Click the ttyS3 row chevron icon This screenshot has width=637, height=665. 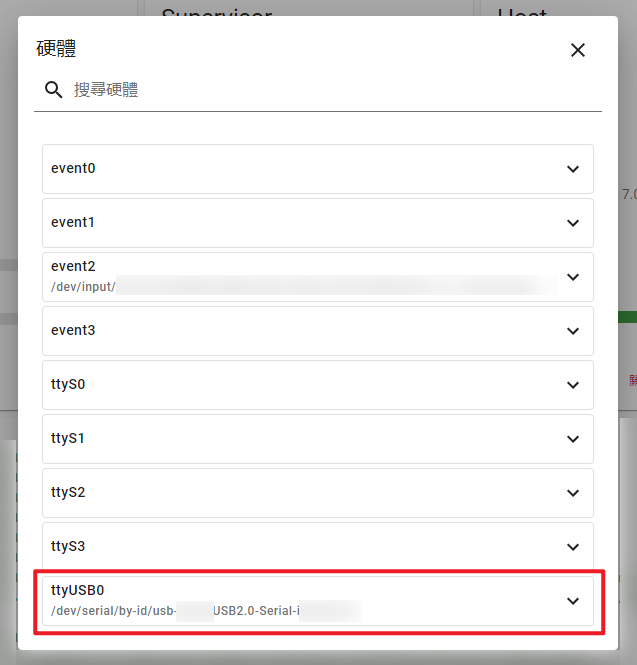(573, 547)
